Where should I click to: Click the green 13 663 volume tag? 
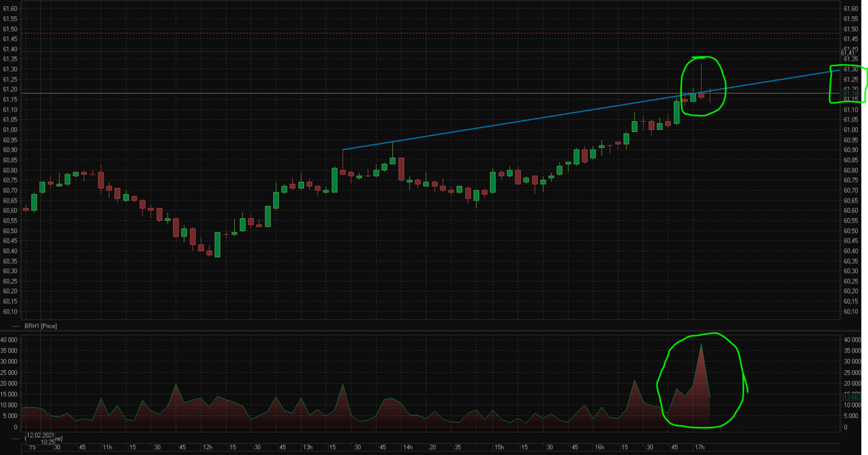[x=851, y=398]
